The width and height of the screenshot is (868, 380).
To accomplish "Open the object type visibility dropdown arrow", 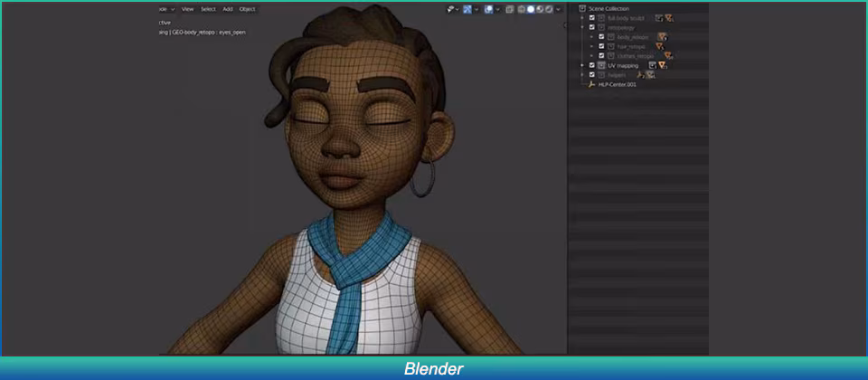I will coord(458,9).
